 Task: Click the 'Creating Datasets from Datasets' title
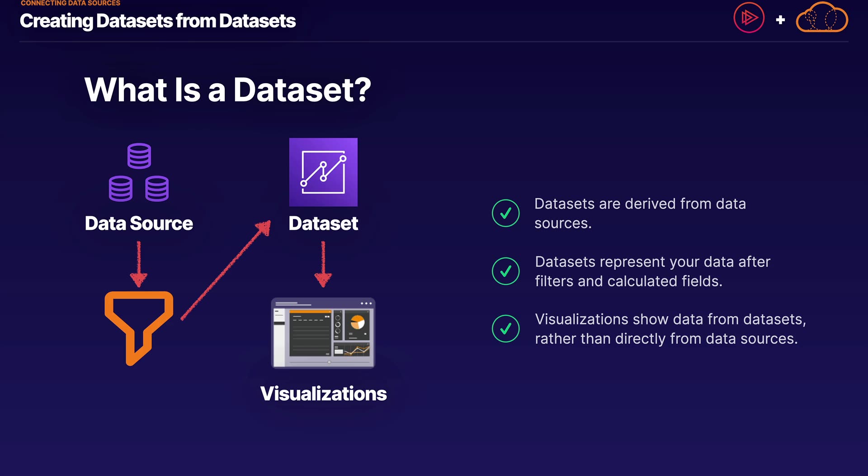(158, 21)
